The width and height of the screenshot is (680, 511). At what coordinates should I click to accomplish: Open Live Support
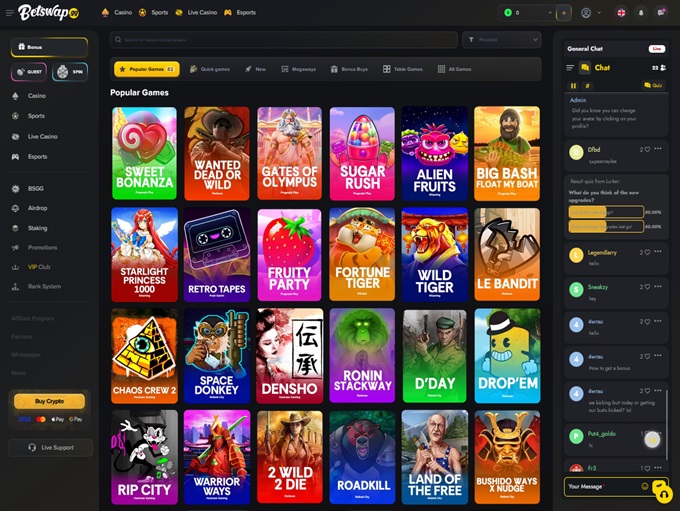click(x=51, y=447)
